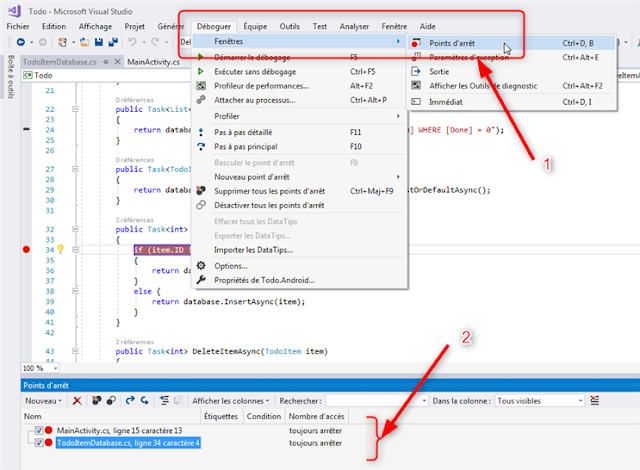Choose Propriétés de Todo.Android menu item
This screenshot has width=640, height=470.
[x=300, y=280]
